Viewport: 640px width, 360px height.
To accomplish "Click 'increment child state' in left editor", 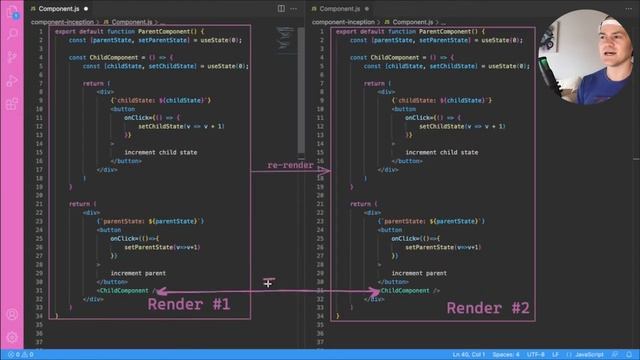I will click(161, 152).
